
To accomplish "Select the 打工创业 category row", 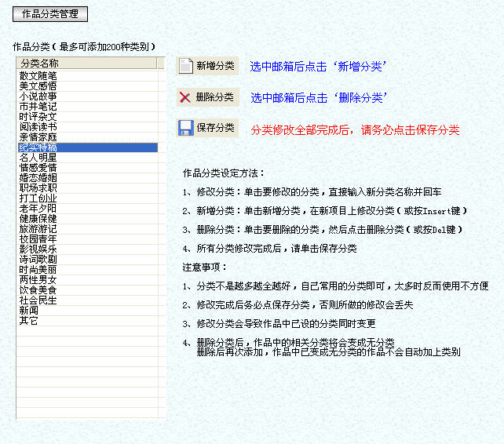I will [87, 198].
